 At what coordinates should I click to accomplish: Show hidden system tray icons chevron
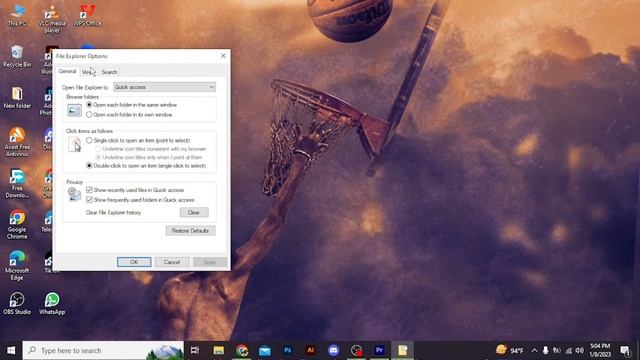coord(534,350)
